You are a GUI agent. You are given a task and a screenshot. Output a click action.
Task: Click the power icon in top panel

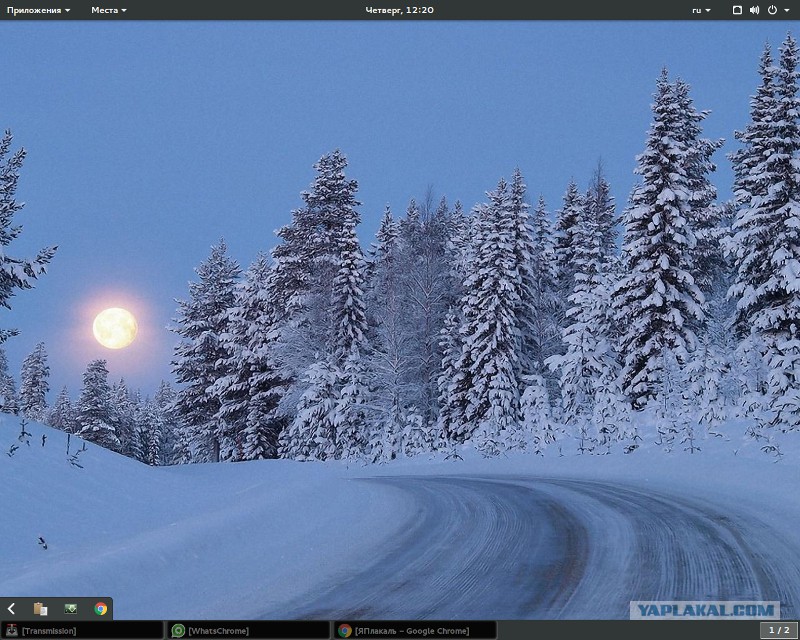pos(771,10)
